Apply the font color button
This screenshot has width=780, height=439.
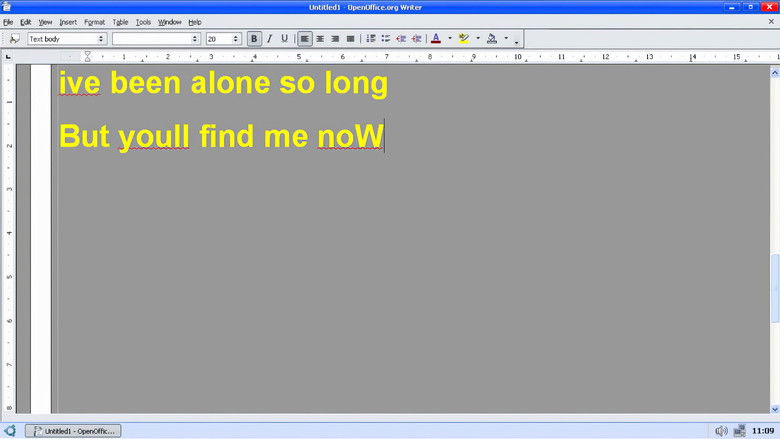(x=435, y=39)
